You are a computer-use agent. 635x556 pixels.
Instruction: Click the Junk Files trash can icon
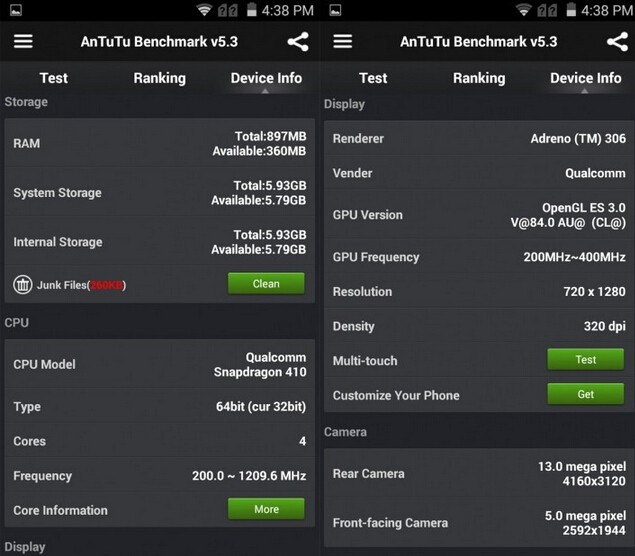point(22,285)
